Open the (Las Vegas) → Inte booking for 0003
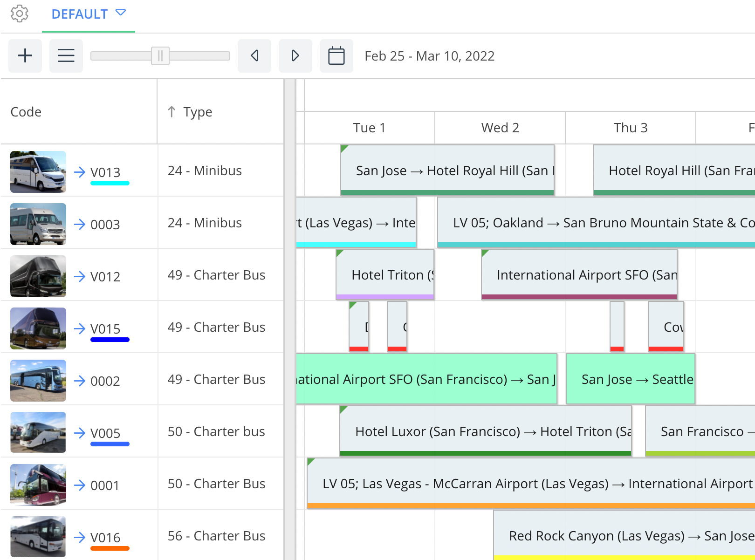Image resolution: width=755 pixels, height=560 pixels. [356, 222]
